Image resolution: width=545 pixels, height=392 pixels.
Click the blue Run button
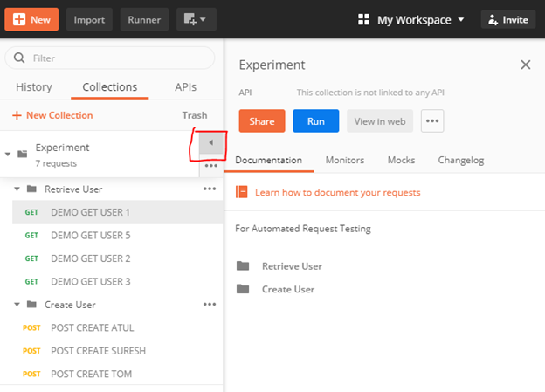click(315, 121)
